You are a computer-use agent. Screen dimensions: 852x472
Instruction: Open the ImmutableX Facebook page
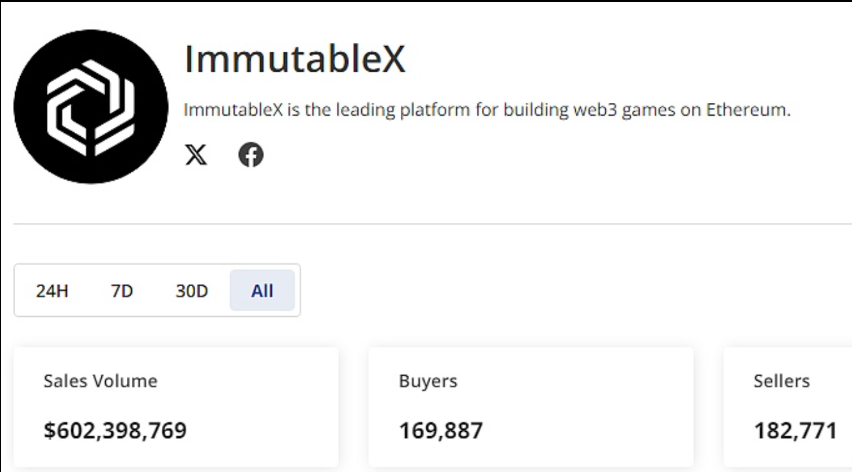(x=251, y=155)
